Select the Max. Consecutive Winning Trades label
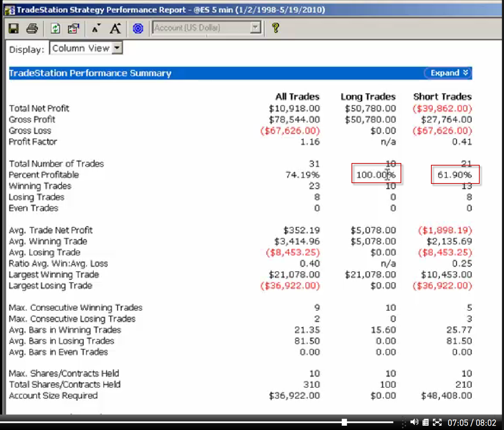This screenshot has height=430, width=504. coord(76,307)
